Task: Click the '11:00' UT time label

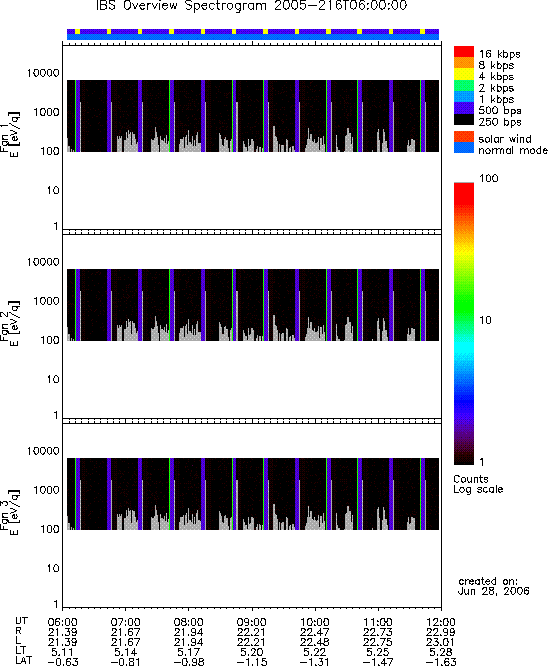Action: coord(378,622)
